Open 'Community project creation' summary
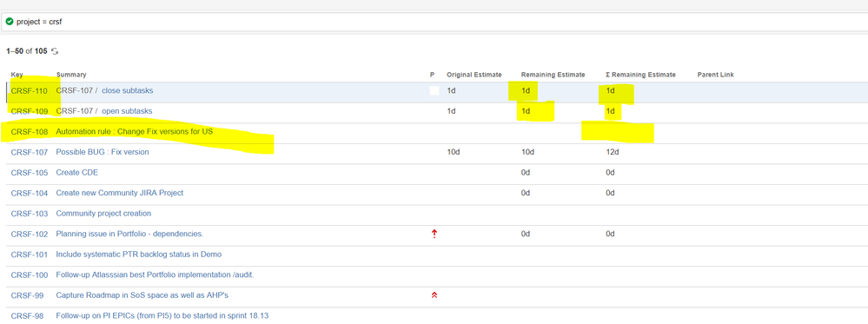This screenshot has height=324, width=868. (103, 213)
